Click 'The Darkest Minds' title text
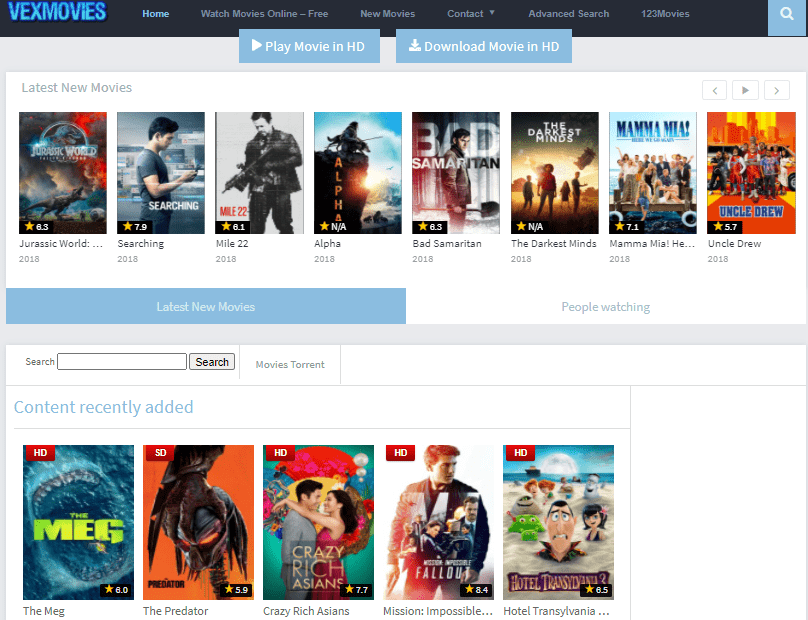The image size is (808, 620). (x=553, y=243)
